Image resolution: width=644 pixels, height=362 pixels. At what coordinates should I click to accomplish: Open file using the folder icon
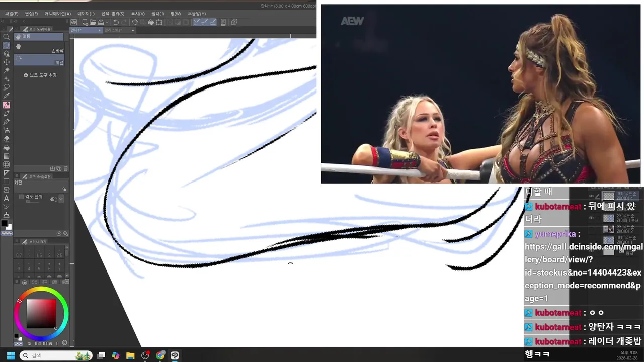point(93,22)
